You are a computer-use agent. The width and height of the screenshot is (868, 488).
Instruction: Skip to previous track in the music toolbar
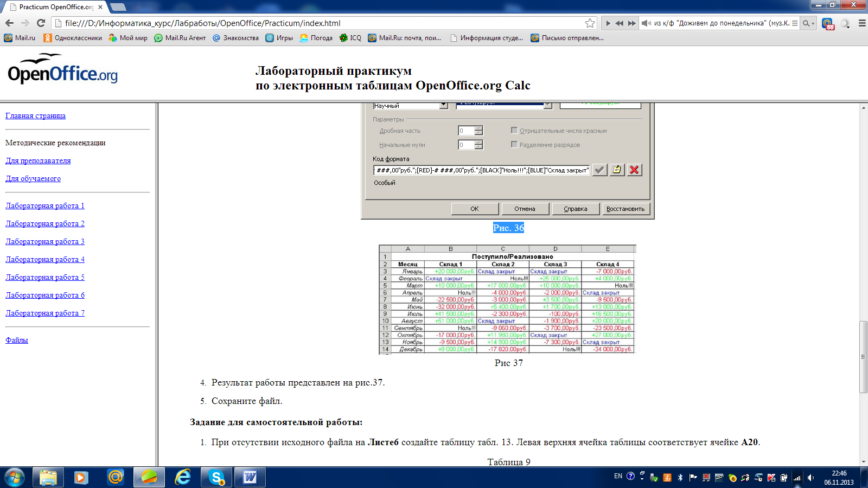coord(620,23)
